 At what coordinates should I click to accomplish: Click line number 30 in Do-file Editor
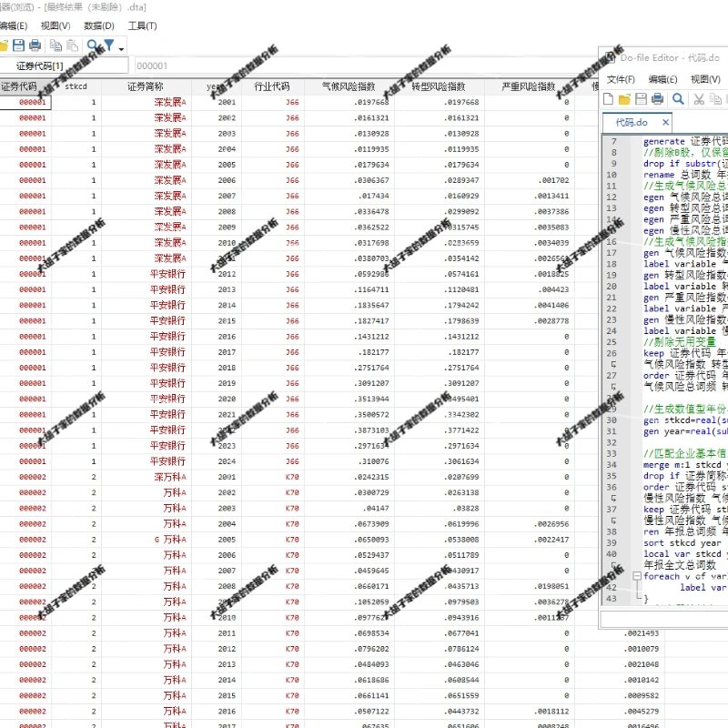[612, 420]
